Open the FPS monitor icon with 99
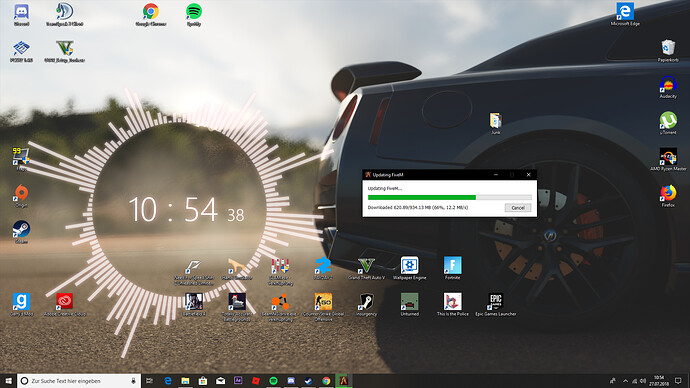The image size is (690, 388). pos(21,159)
